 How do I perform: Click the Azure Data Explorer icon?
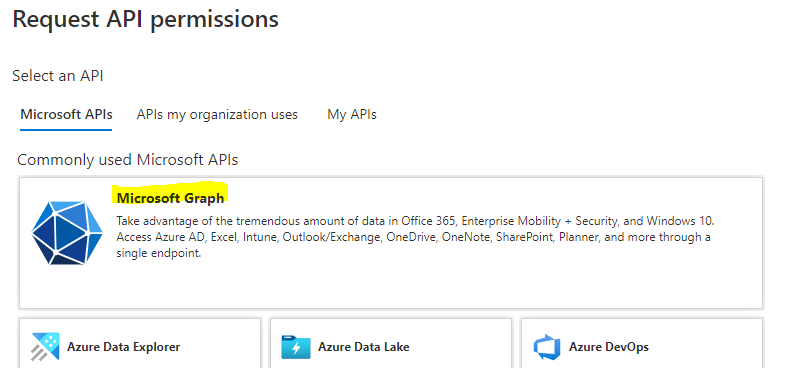coord(45,347)
